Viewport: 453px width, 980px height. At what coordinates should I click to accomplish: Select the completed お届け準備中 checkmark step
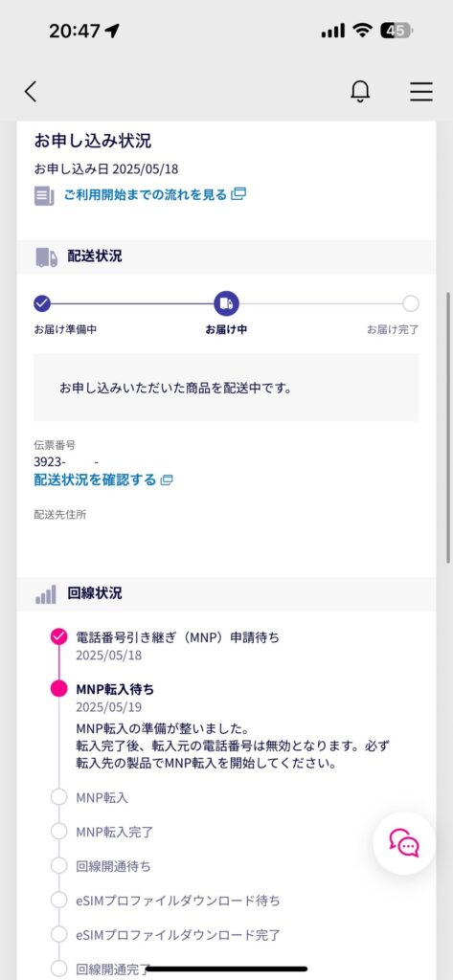coord(42,303)
